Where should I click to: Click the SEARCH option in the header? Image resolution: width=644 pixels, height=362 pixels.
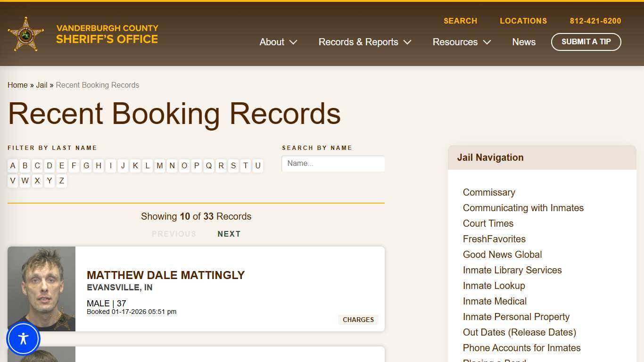pos(460,21)
